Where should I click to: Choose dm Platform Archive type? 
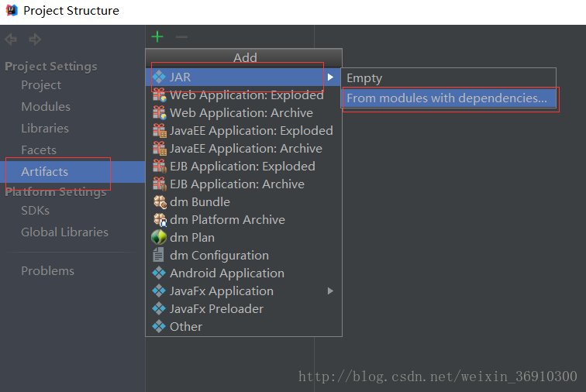[243, 220]
